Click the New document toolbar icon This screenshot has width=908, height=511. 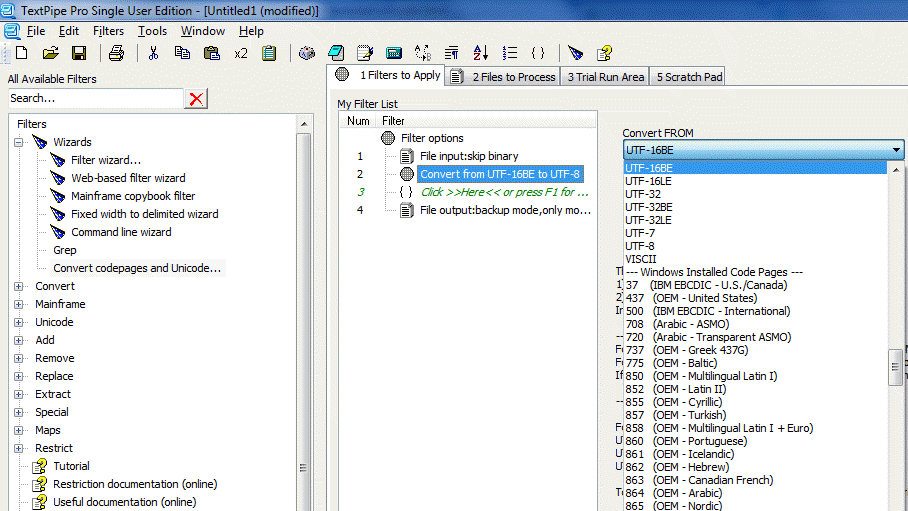[x=21, y=53]
